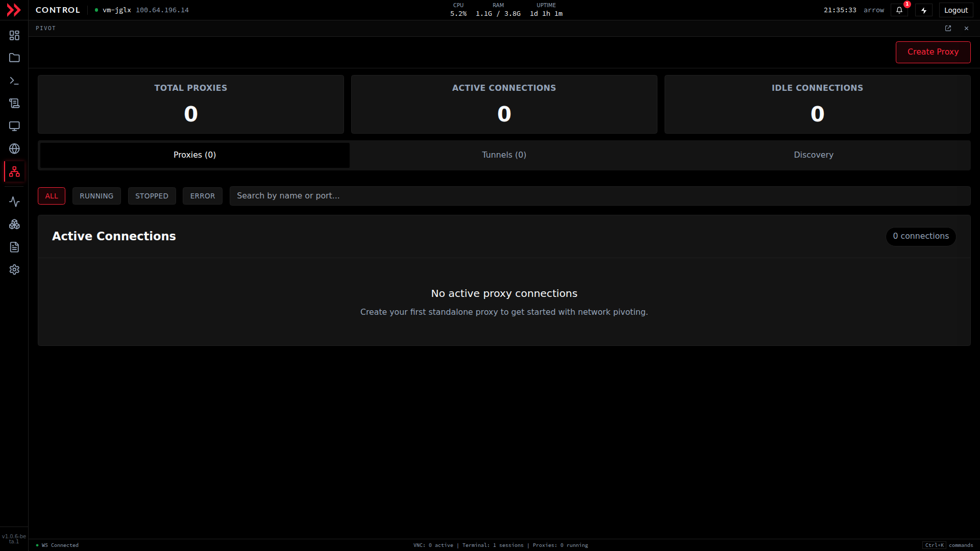
Task: Click the Proxies: 0 running status entry
Action: pos(560,545)
